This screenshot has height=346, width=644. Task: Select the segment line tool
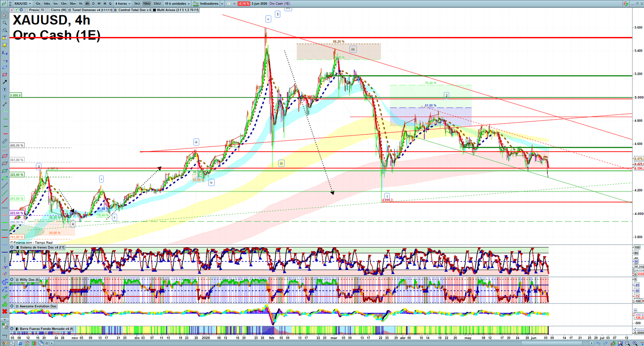point(5,104)
